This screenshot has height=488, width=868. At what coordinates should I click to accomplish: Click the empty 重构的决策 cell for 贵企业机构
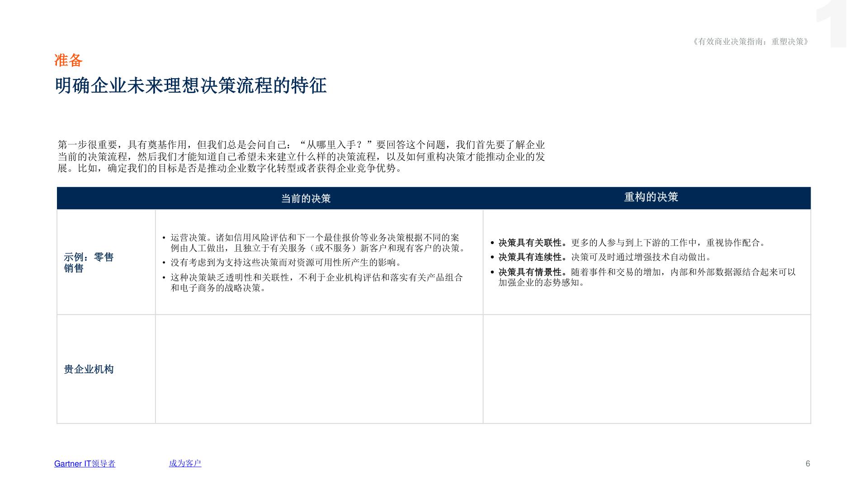[647, 369]
